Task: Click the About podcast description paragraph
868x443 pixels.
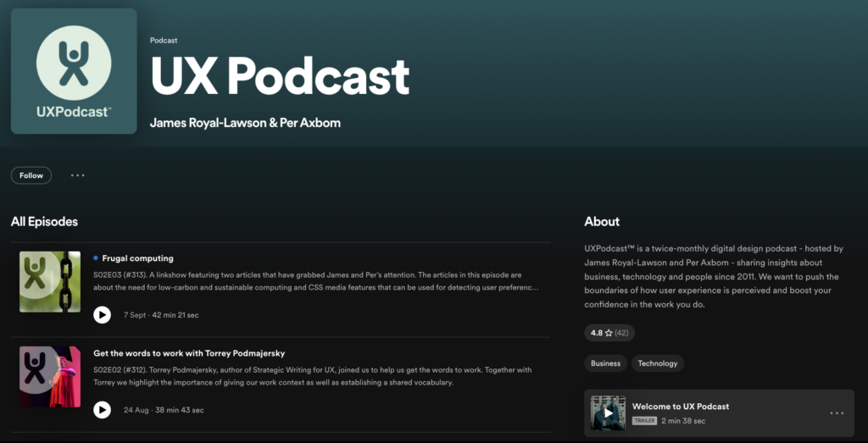Action: coord(714,276)
